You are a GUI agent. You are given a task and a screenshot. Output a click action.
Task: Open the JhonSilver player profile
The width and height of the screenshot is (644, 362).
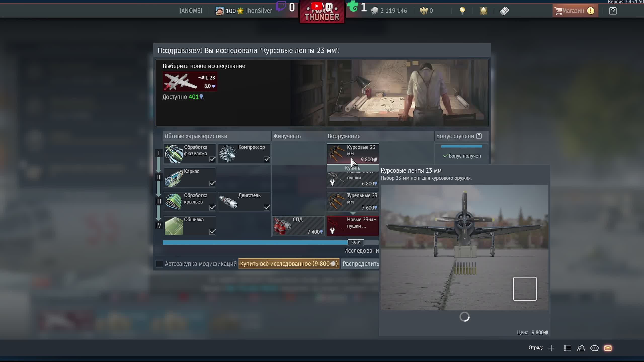[259, 11]
